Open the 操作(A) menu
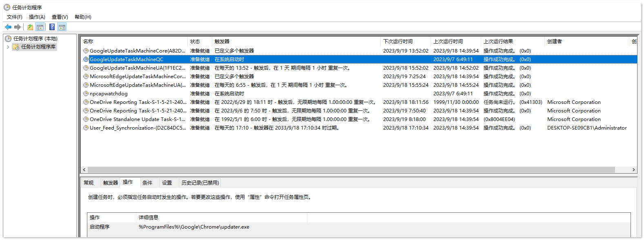Screen dimensions: 644x240 click(37, 17)
